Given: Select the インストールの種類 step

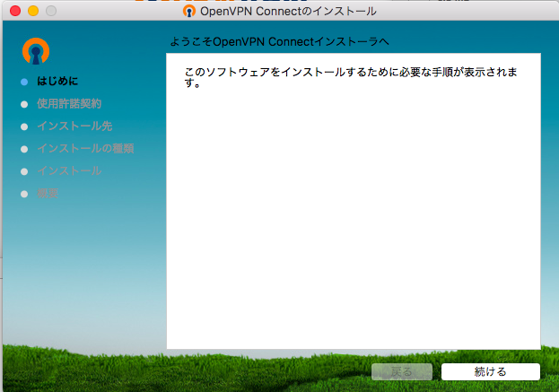Looking at the screenshot, I should point(85,148).
